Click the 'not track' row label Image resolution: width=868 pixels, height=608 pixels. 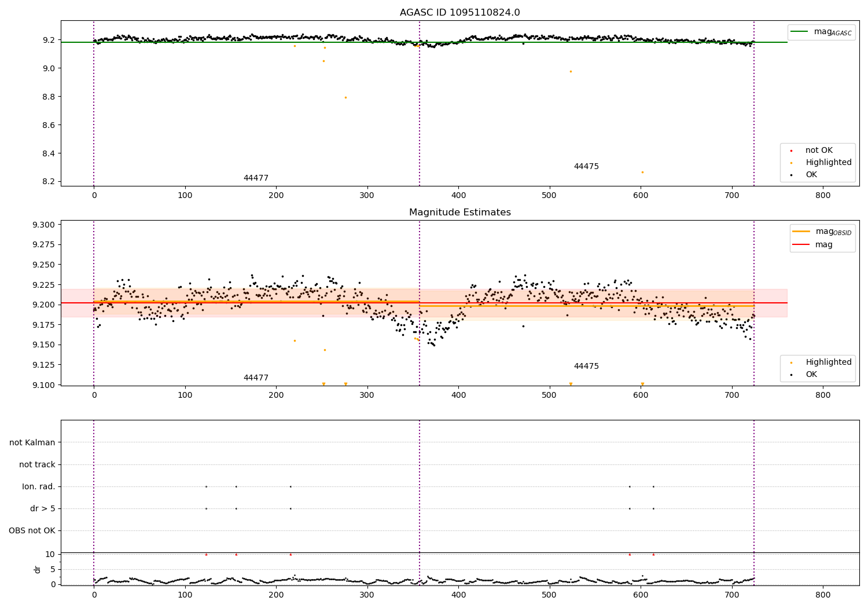tap(37, 465)
